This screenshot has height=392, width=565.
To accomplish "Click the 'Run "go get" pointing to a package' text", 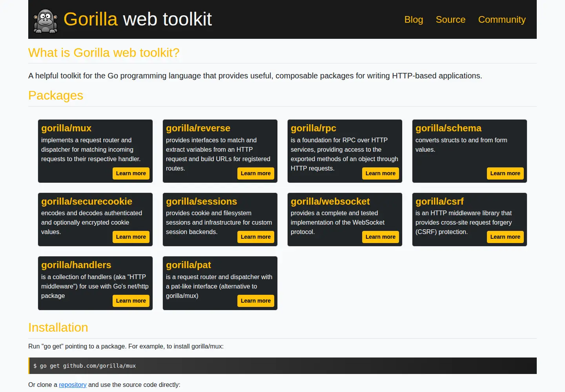I will tap(126, 346).
